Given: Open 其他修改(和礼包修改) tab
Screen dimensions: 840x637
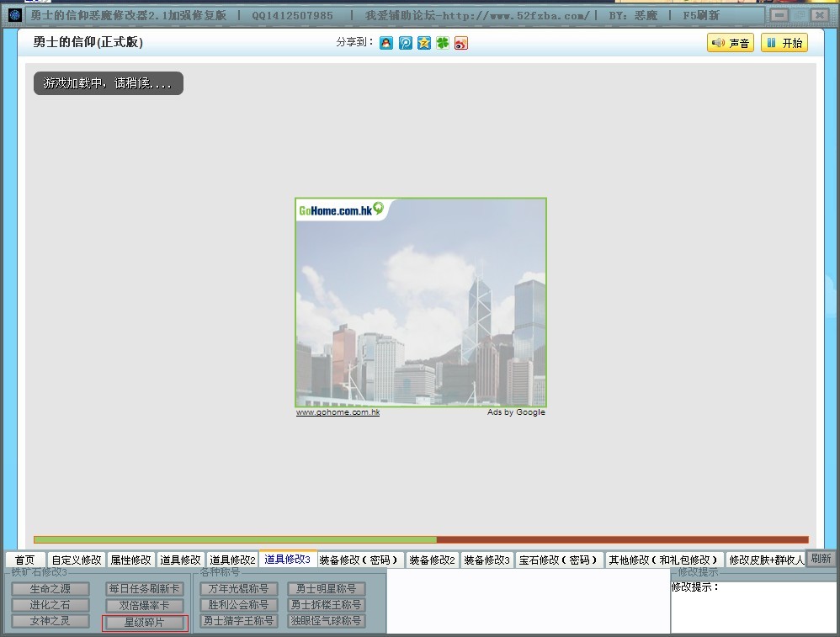Looking at the screenshot, I should coord(664,560).
